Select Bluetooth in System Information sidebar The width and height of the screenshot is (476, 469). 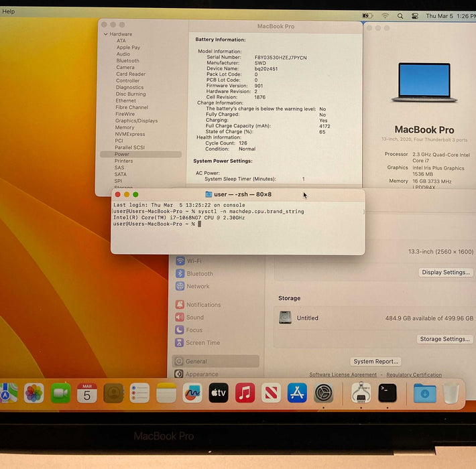[127, 61]
